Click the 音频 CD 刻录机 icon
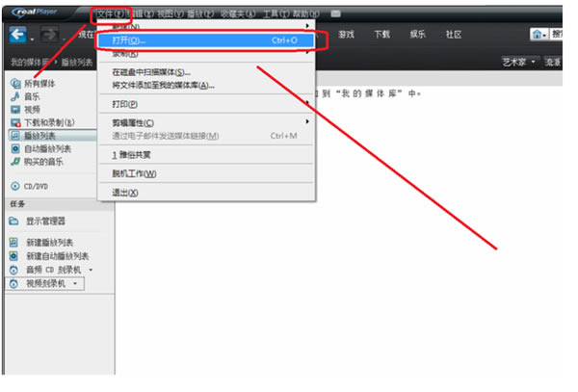This screenshot has width=578, height=392. pyautogui.click(x=13, y=270)
